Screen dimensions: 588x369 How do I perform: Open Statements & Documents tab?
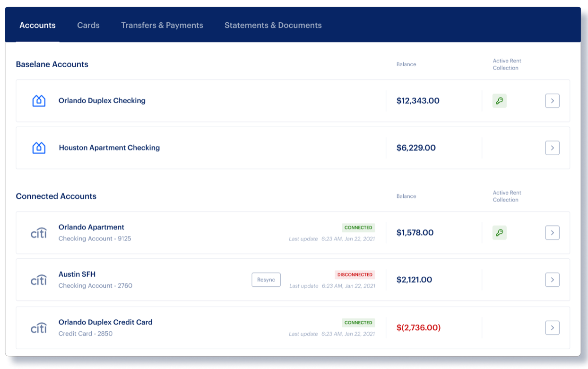(273, 26)
